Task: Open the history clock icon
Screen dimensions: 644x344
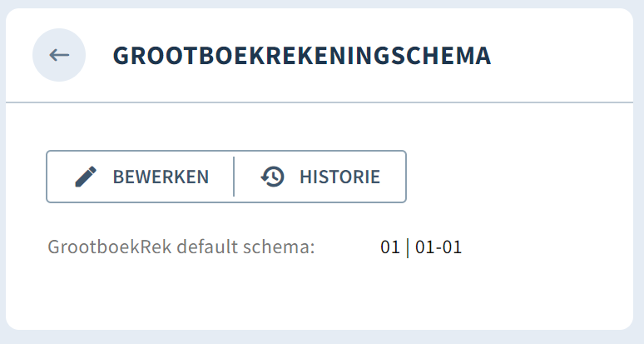Action: click(272, 177)
